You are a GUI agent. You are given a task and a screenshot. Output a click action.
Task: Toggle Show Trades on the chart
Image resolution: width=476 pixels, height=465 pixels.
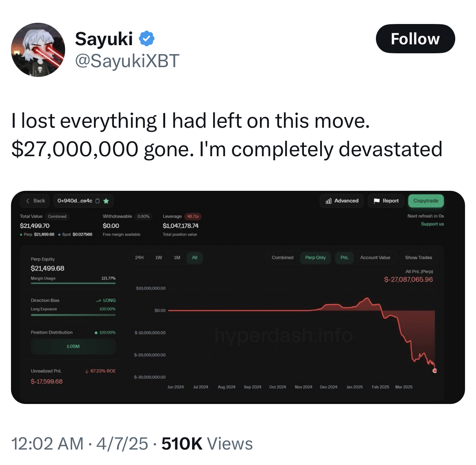[x=419, y=258]
